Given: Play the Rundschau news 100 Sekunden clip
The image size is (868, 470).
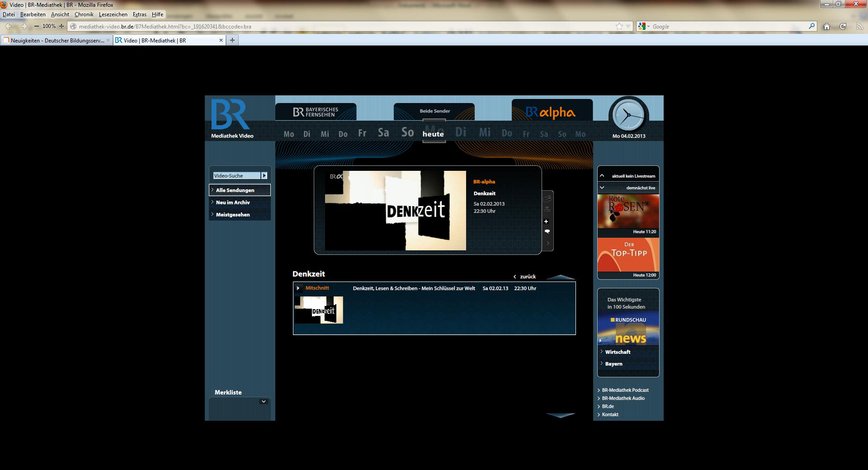Looking at the screenshot, I should point(628,328).
